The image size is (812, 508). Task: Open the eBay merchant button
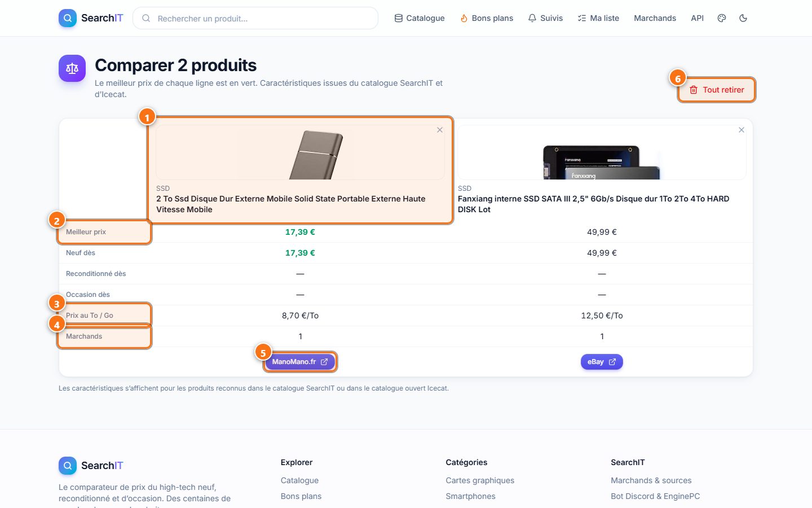[x=602, y=362]
